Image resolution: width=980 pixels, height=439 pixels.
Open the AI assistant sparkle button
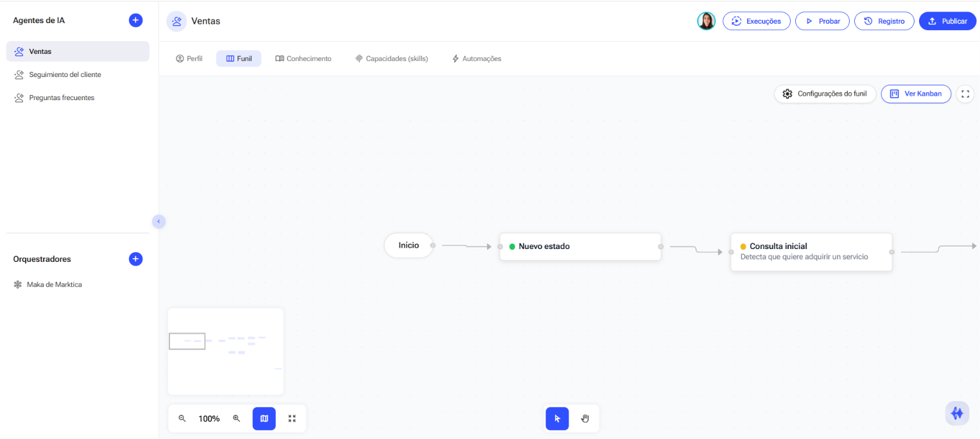958,413
